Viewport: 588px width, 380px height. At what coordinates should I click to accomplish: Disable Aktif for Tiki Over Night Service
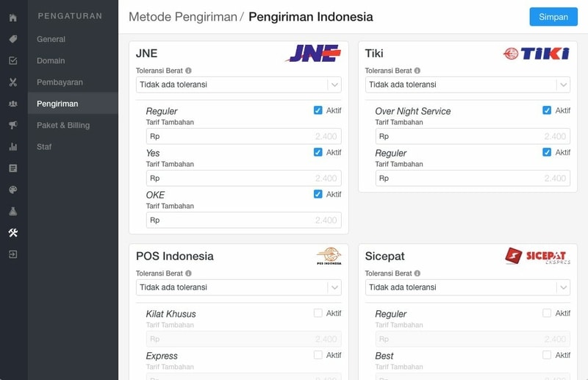click(x=547, y=110)
